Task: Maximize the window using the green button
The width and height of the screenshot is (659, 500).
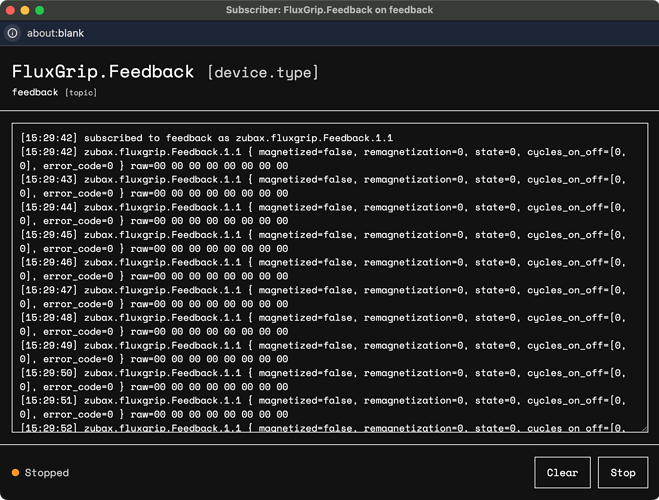Action: pyautogui.click(x=40, y=10)
